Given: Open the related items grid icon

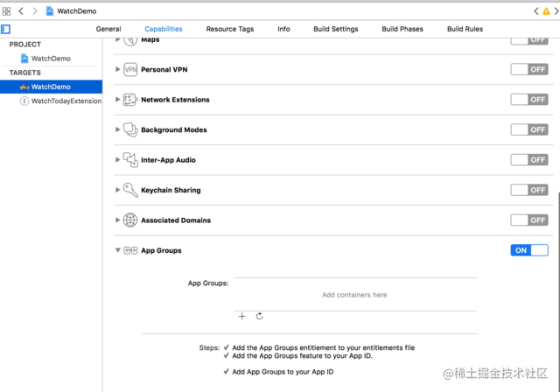Looking at the screenshot, I should tap(6, 11).
